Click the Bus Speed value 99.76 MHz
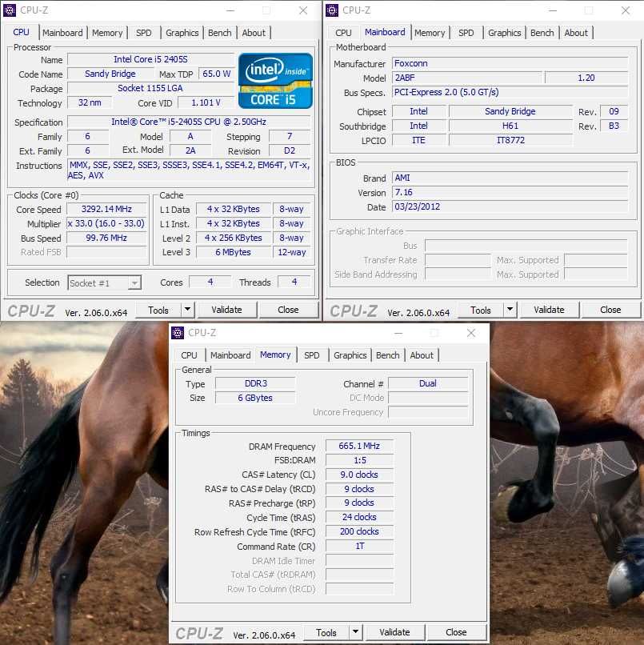Screen dimensions: 644x645 (106, 238)
